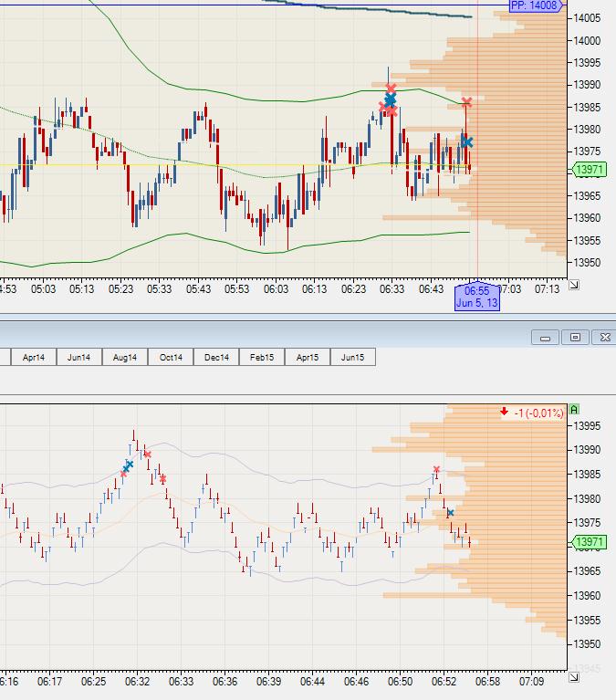Screen dimensions: 616x700
Task: Click the blue X marker near 06:52 on lower chart
Action: coord(451,513)
